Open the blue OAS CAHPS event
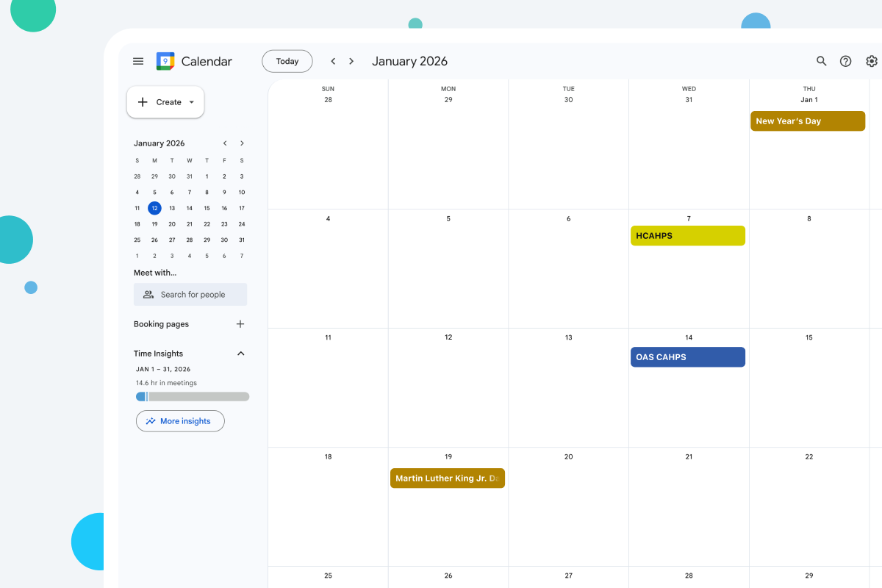Image resolution: width=882 pixels, height=588 pixels. pos(687,357)
